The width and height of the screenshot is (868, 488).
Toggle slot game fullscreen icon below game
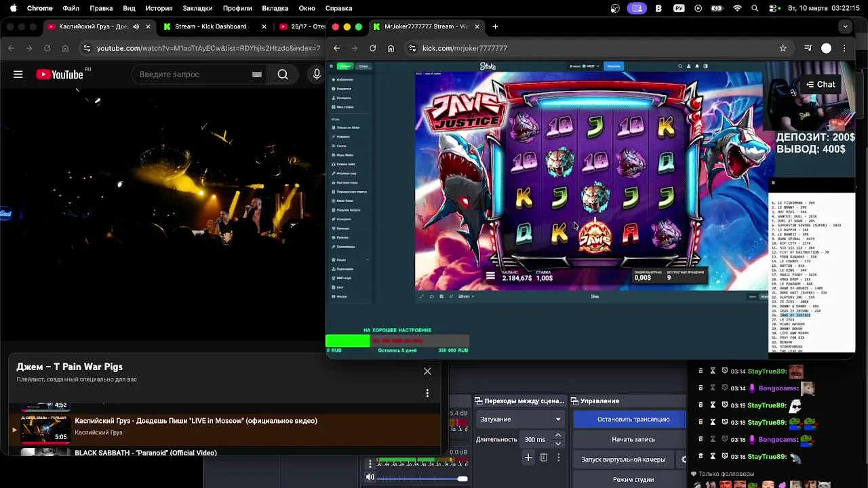421,296
